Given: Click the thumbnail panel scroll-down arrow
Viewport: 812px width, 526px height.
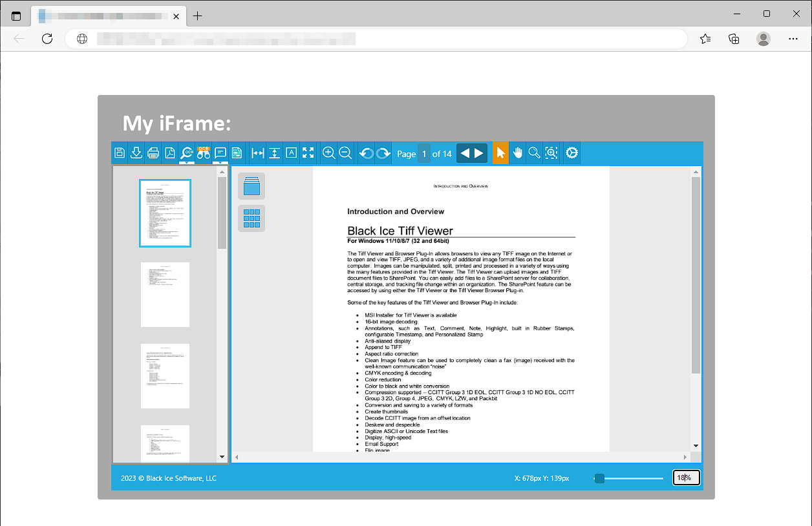Looking at the screenshot, I should (x=222, y=457).
